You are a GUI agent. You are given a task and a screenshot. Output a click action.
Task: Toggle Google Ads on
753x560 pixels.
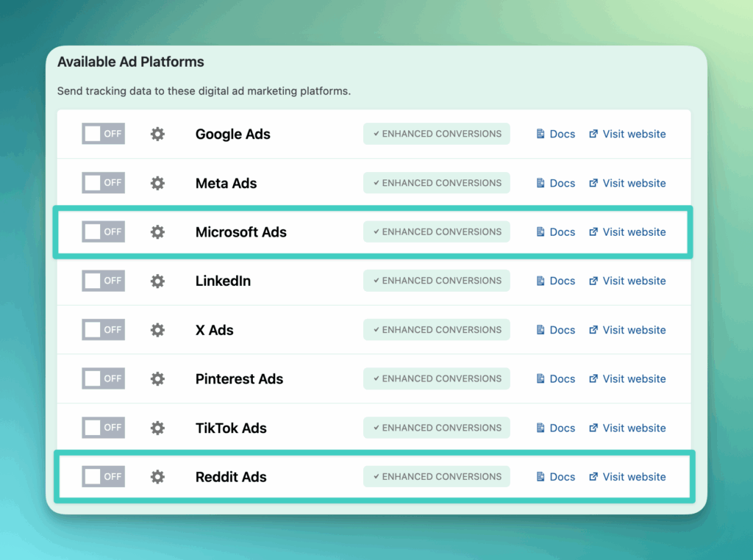click(103, 134)
